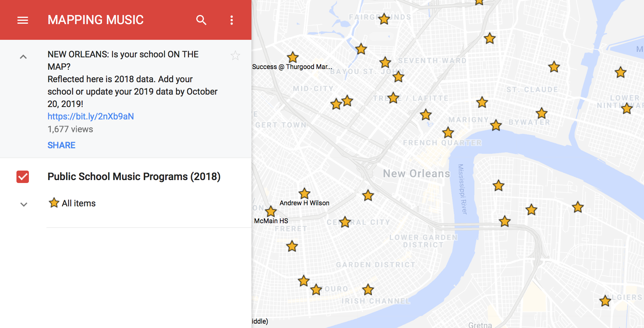Click the star marker below Freret label

coord(292,246)
